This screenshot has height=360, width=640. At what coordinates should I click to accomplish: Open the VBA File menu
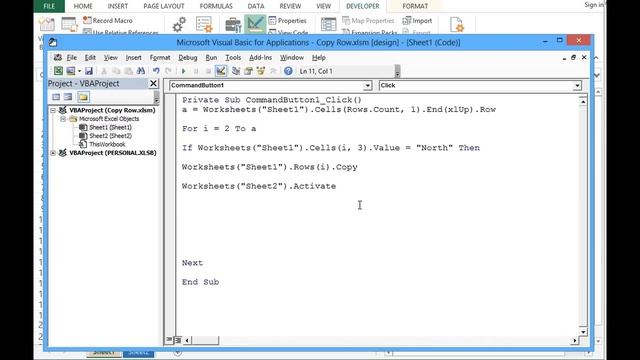(x=72, y=58)
